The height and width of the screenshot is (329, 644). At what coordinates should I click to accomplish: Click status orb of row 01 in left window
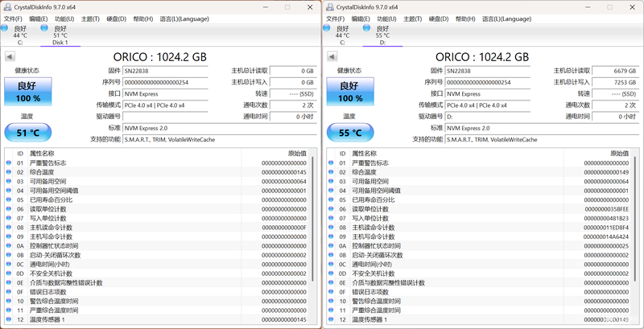point(9,162)
